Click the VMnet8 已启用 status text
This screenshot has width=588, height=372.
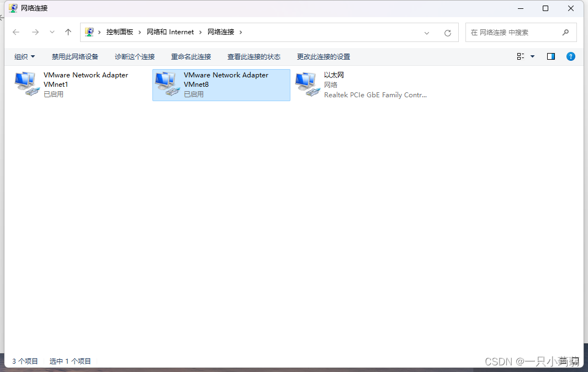[x=193, y=94]
